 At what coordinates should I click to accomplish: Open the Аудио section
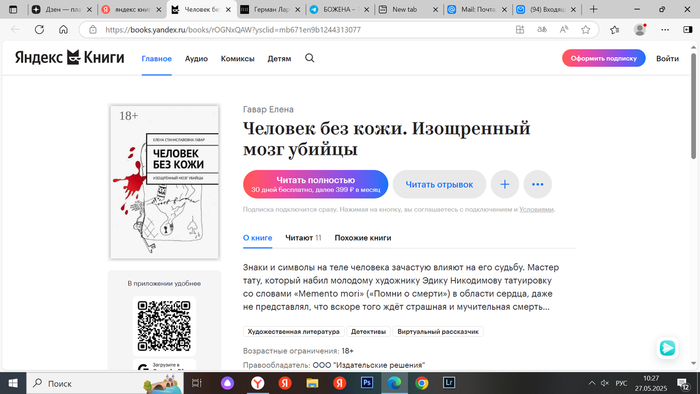pyautogui.click(x=196, y=58)
